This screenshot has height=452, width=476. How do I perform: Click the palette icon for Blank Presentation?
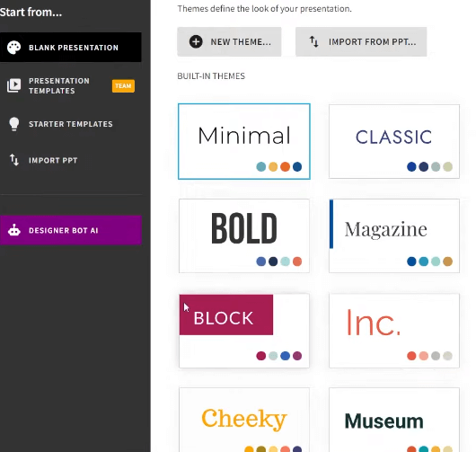click(x=14, y=48)
